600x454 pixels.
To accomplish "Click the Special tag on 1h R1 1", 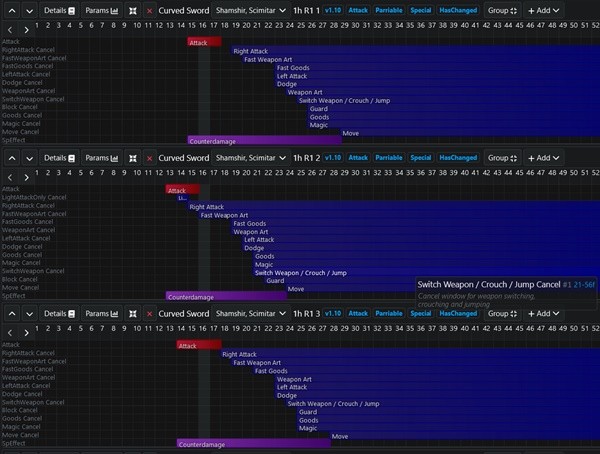I will coord(421,10).
